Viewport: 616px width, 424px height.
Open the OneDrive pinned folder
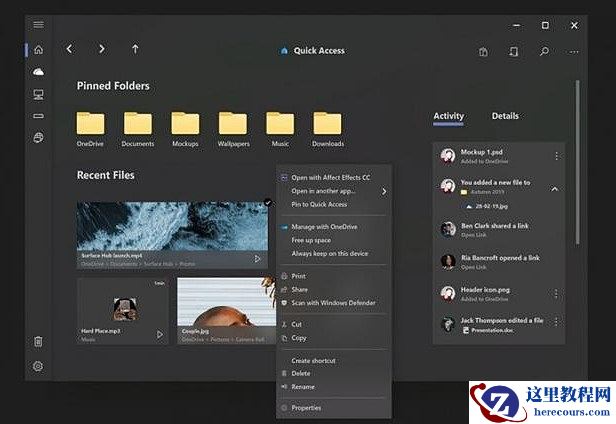coord(90,129)
